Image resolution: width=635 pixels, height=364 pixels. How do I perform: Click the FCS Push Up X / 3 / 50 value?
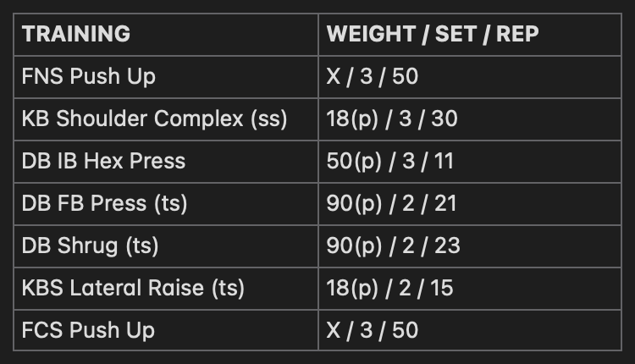click(373, 330)
